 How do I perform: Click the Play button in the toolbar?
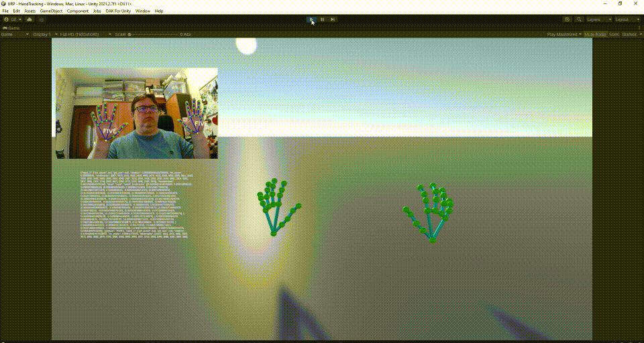point(312,19)
